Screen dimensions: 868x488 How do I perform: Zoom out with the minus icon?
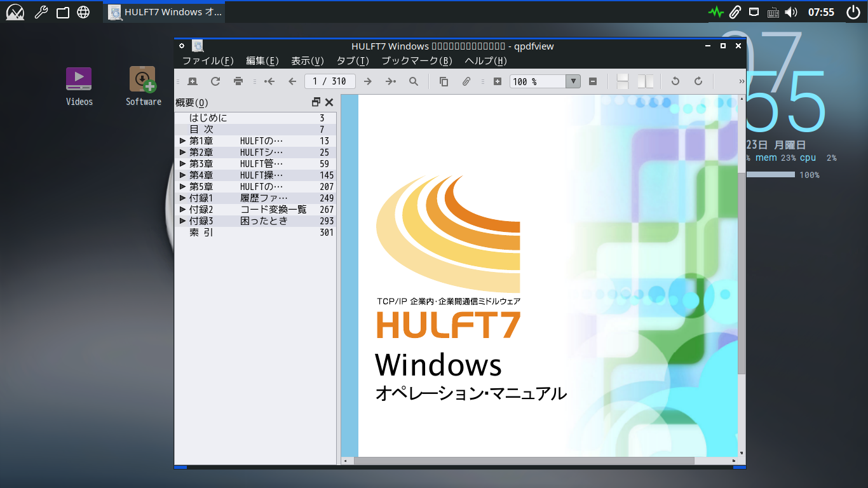593,81
